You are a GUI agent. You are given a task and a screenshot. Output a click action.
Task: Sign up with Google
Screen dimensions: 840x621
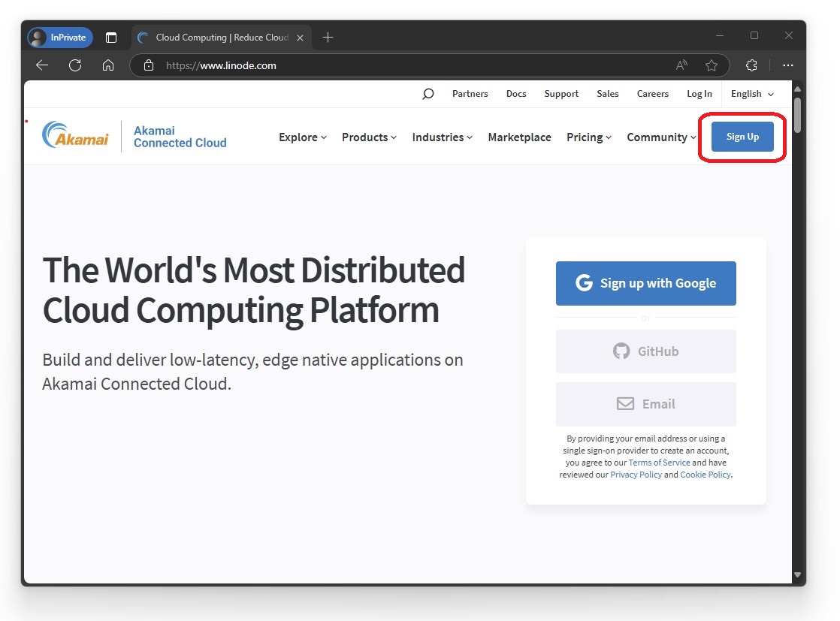point(645,283)
